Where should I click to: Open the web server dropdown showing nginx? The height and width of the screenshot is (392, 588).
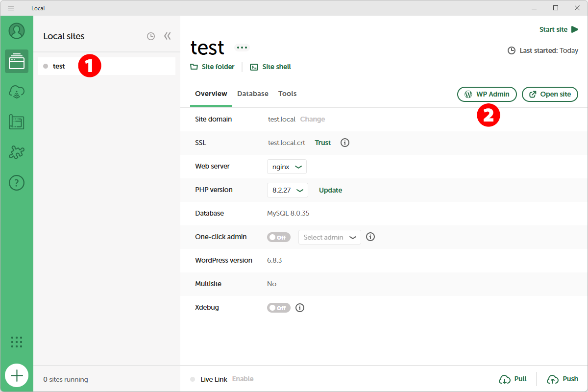(x=287, y=167)
